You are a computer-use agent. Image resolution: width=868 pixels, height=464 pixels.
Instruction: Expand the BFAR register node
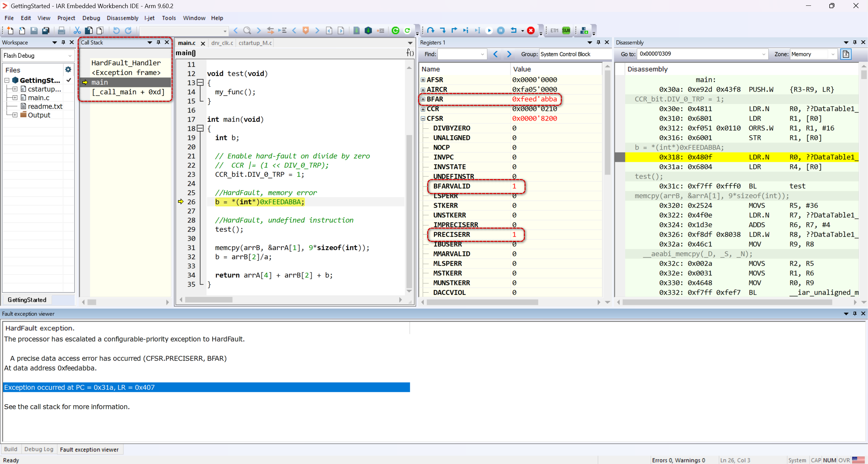pos(423,99)
